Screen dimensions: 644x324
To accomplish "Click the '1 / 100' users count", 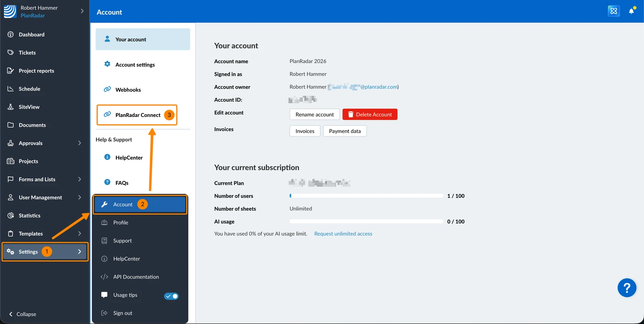I will (456, 196).
